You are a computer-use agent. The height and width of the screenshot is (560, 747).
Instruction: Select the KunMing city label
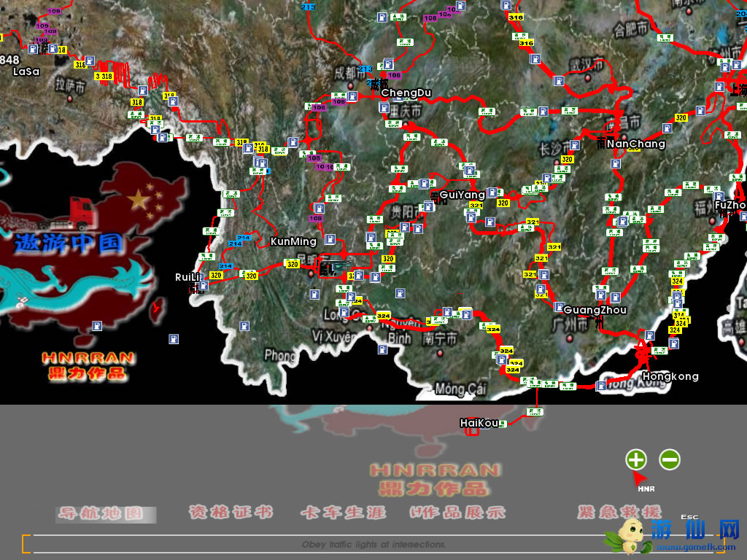pos(293,241)
